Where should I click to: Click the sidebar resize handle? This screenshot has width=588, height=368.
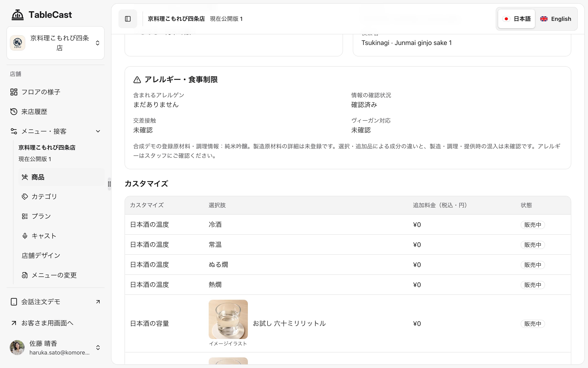[x=109, y=184]
